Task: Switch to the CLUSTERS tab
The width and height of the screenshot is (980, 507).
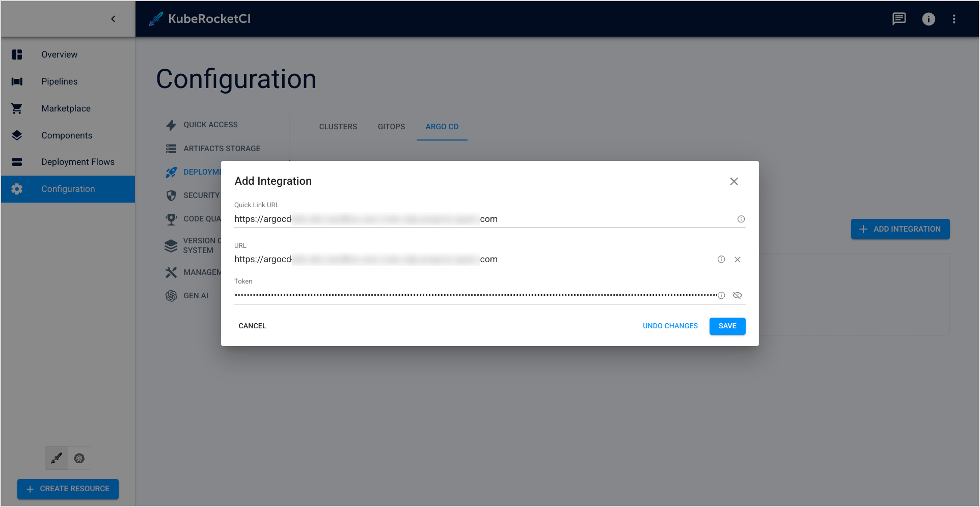Action: (338, 127)
